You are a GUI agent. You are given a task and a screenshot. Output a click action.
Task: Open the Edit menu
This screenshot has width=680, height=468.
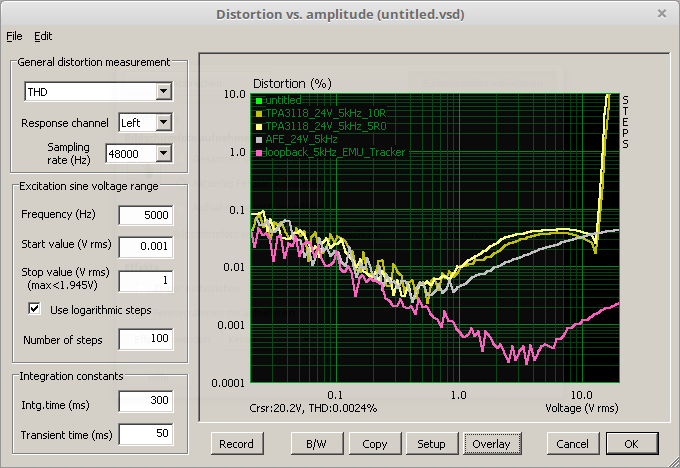point(43,36)
